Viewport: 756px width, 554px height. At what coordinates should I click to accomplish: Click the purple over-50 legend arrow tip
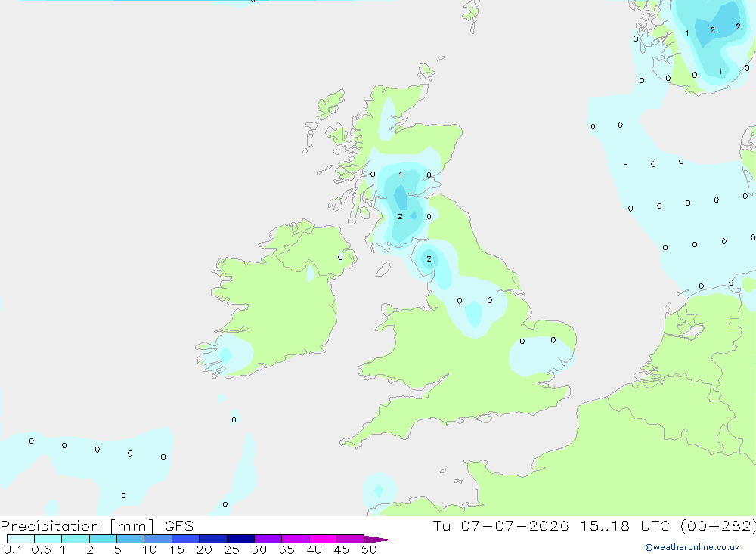click(378, 540)
